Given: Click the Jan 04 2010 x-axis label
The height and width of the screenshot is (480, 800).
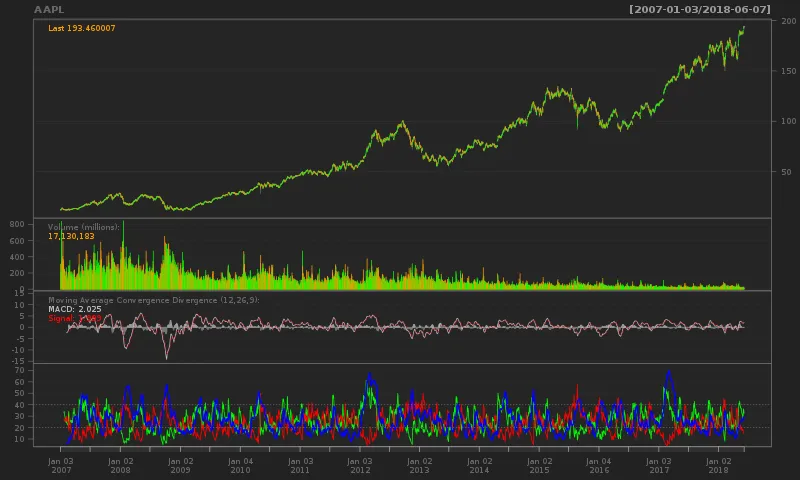Looking at the screenshot, I should [240, 465].
